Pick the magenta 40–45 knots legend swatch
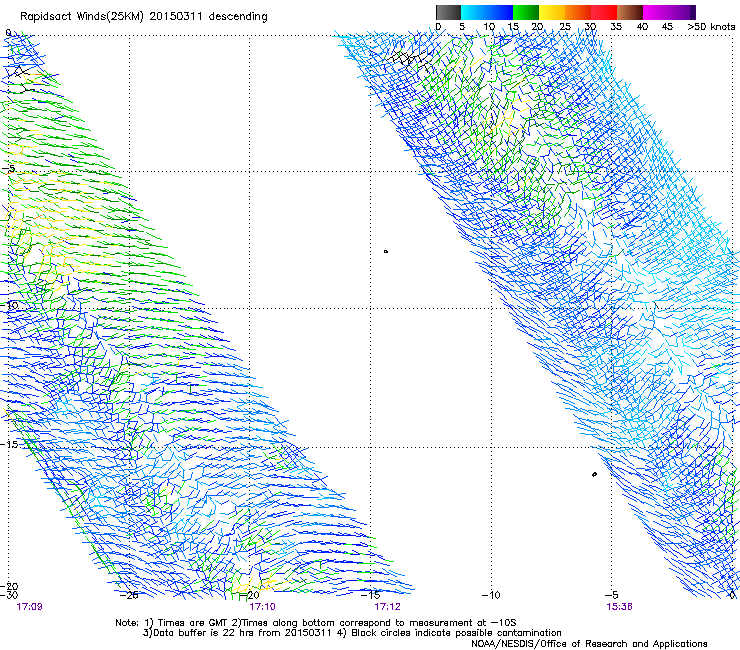This screenshot has width=740, height=650. [x=656, y=12]
